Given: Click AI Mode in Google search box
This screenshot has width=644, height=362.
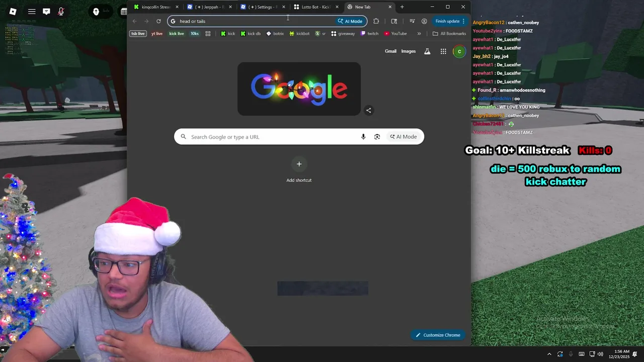Looking at the screenshot, I should click(404, 137).
